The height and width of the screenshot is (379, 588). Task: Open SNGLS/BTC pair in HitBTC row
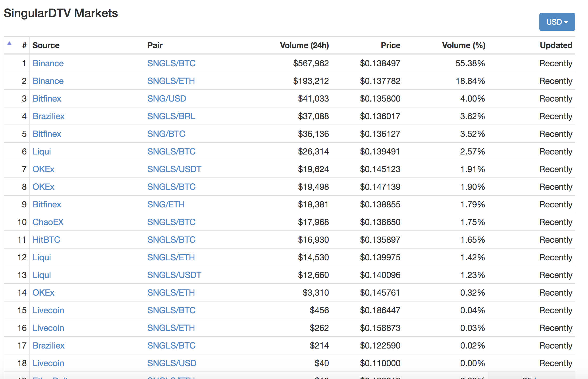171,240
